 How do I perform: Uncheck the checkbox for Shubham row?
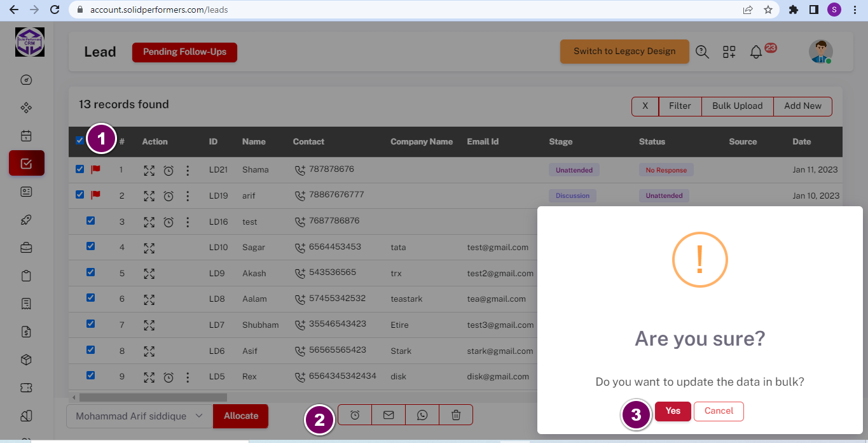[90, 323]
